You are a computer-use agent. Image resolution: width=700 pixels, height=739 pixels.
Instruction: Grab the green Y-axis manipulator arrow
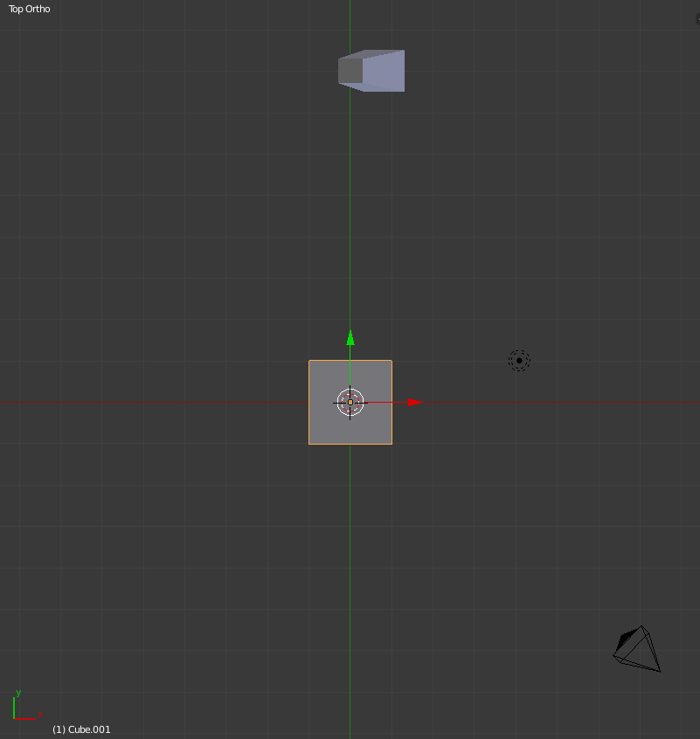click(x=350, y=338)
